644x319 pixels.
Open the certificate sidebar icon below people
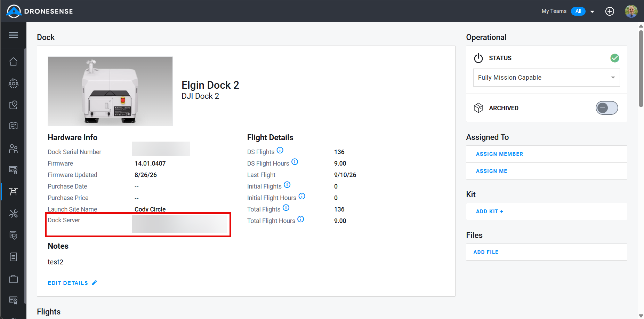(x=13, y=170)
